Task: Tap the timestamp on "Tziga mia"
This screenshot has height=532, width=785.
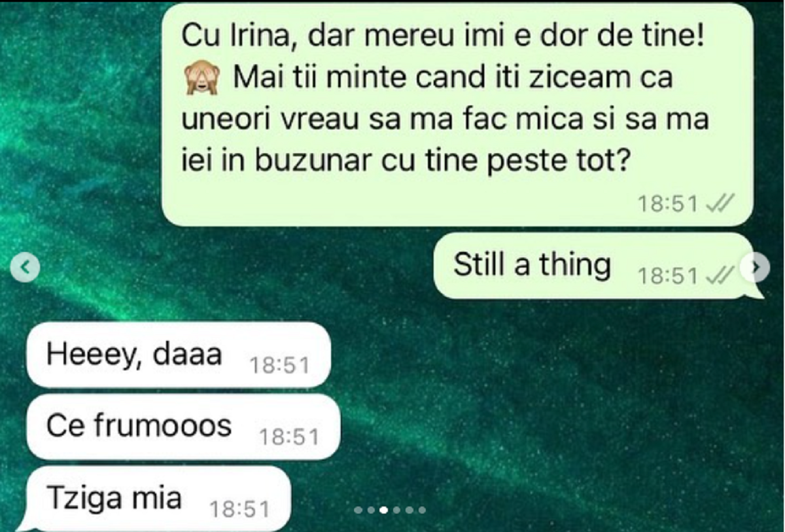Action: [x=238, y=509]
